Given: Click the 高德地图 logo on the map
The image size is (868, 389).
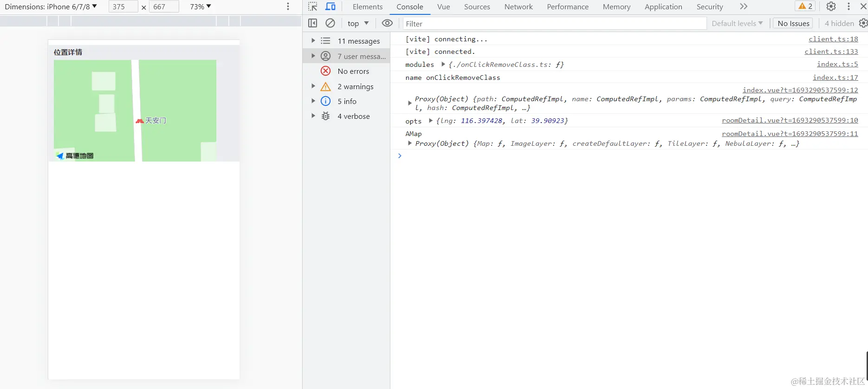Looking at the screenshot, I should tap(75, 156).
